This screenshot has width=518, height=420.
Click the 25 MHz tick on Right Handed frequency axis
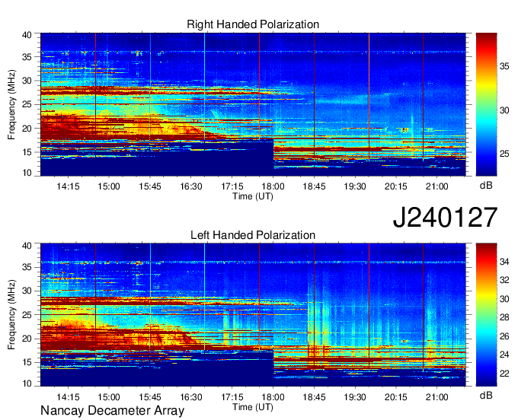27,104
